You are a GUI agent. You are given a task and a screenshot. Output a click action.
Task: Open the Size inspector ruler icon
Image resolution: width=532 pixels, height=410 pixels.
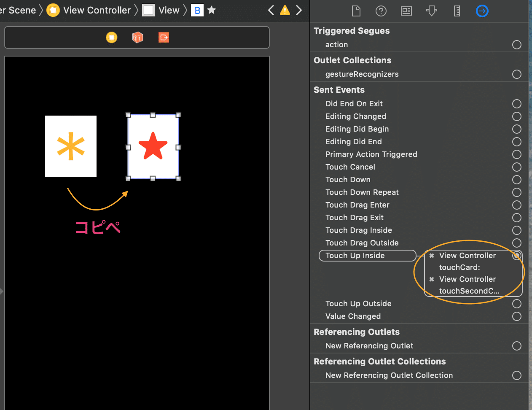coord(457,11)
